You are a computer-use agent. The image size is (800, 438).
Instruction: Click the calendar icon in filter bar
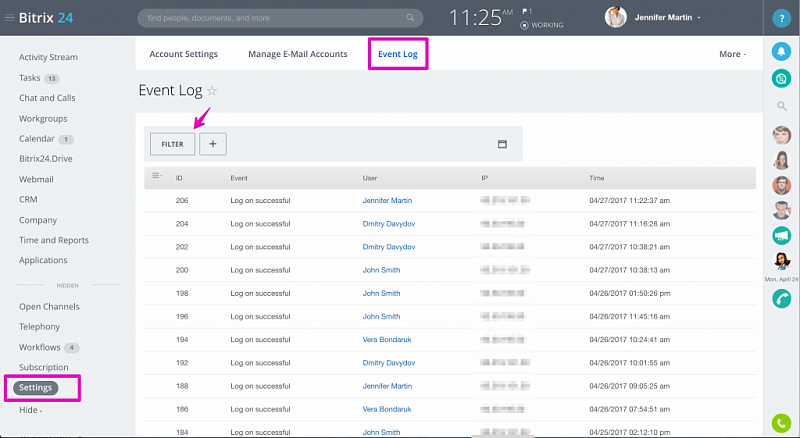pyautogui.click(x=502, y=144)
